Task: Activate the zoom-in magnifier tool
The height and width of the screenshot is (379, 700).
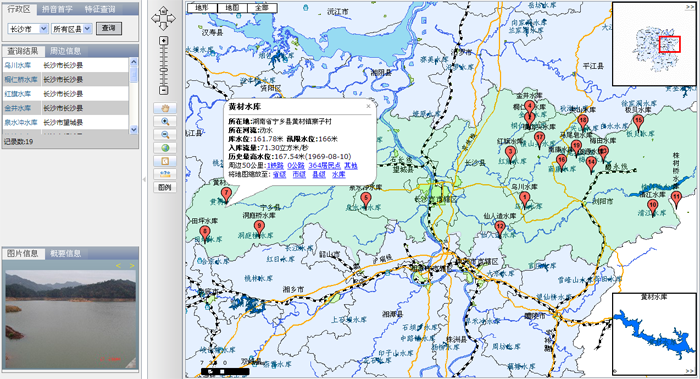Action: [165, 121]
